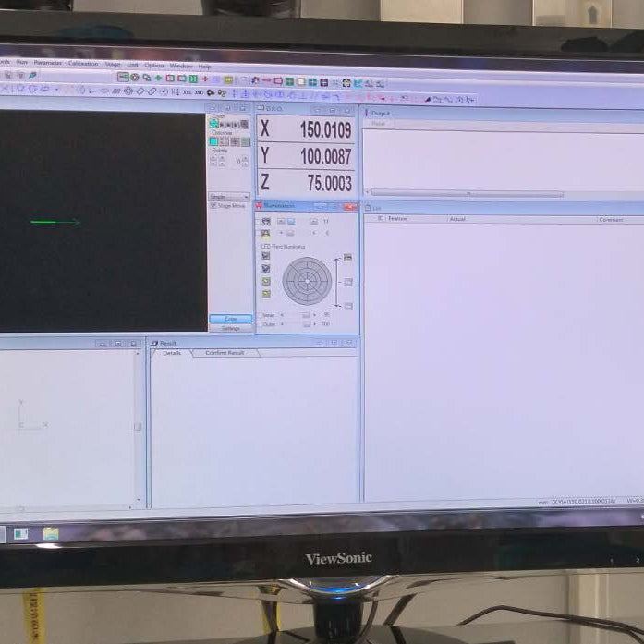The width and height of the screenshot is (644, 644).
Task: Open the Option menu
Action: pos(154,65)
